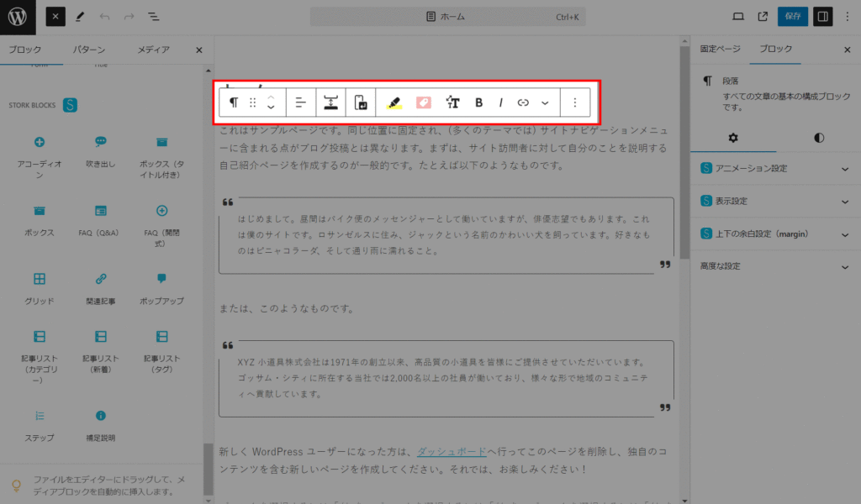Insert the 記事リスト（カテゴリー） block

point(39,356)
